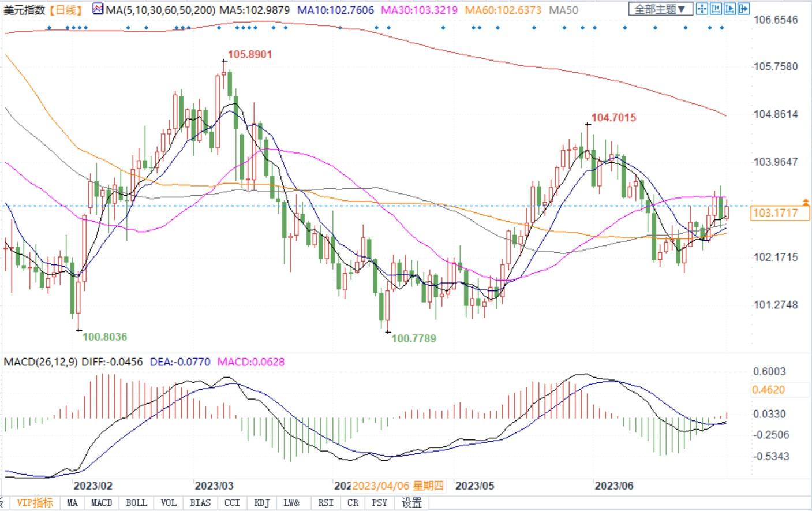
Task: Click the MA(5,10,30,60,50,200) parameters label
Action: click(161, 10)
